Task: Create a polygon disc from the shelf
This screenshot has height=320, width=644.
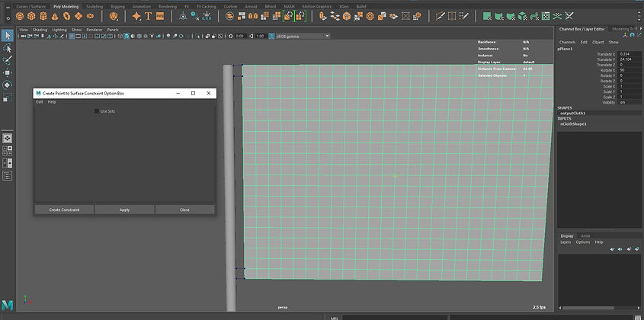Action: [x=90, y=16]
